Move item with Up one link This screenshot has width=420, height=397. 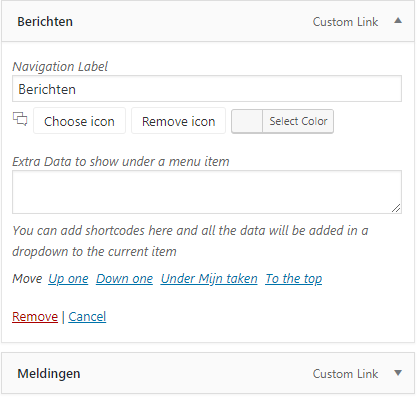coord(68,279)
